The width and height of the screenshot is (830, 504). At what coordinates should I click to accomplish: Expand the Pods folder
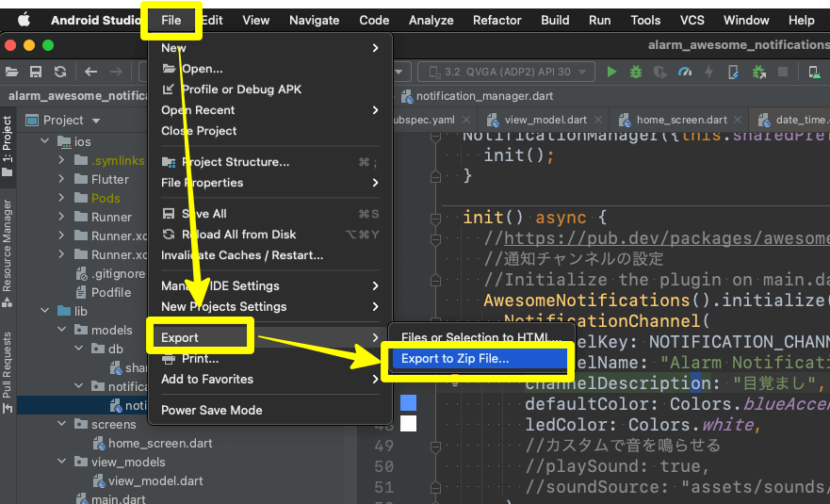point(61,198)
